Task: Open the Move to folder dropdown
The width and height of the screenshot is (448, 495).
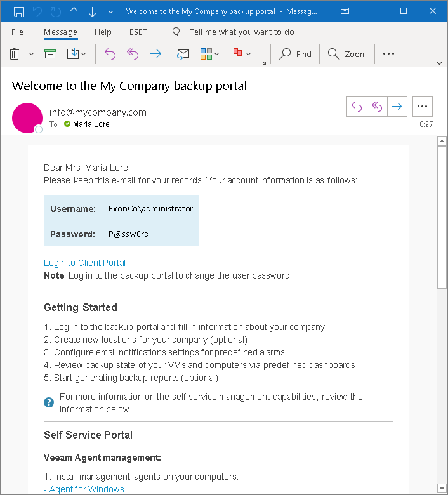Action: 76,54
